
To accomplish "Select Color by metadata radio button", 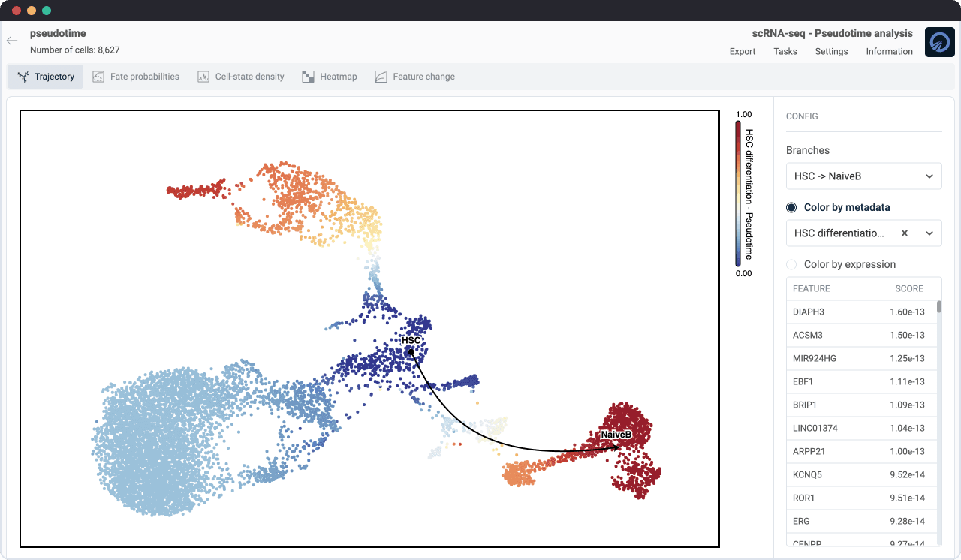I will pos(791,207).
